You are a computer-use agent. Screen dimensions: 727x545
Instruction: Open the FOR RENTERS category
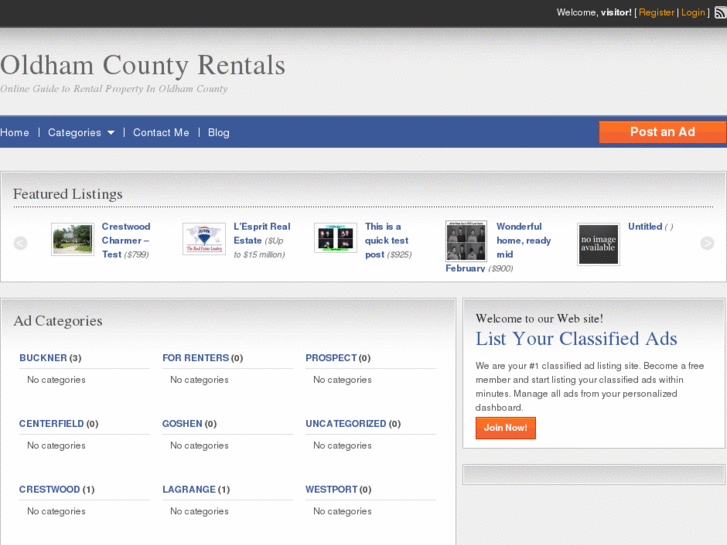[x=196, y=358]
